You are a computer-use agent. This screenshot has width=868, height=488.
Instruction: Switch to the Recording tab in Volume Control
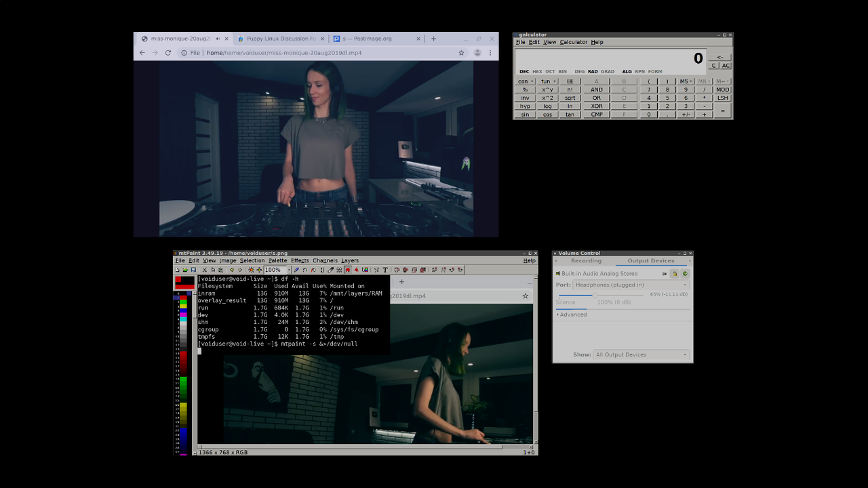[x=586, y=261]
